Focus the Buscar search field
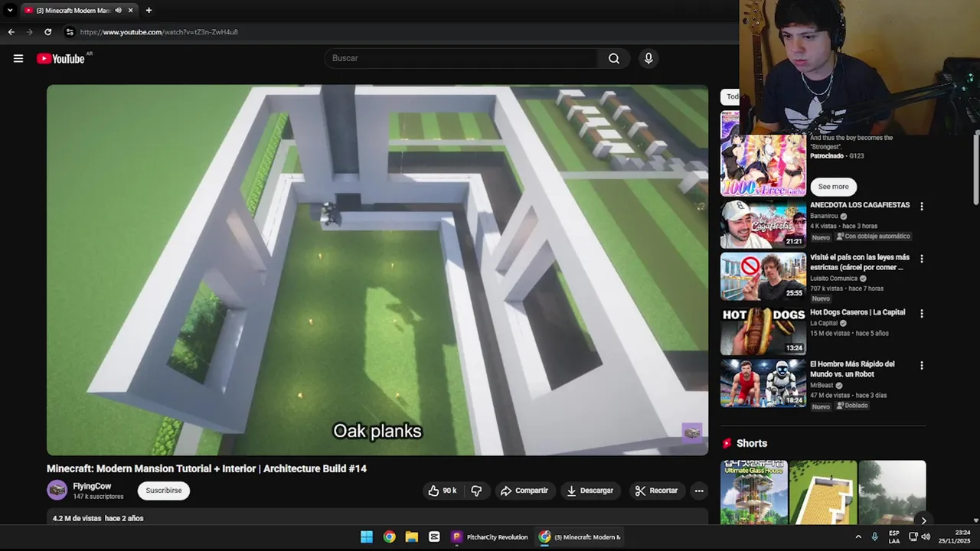The width and height of the screenshot is (980, 551). pyautogui.click(x=462, y=58)
